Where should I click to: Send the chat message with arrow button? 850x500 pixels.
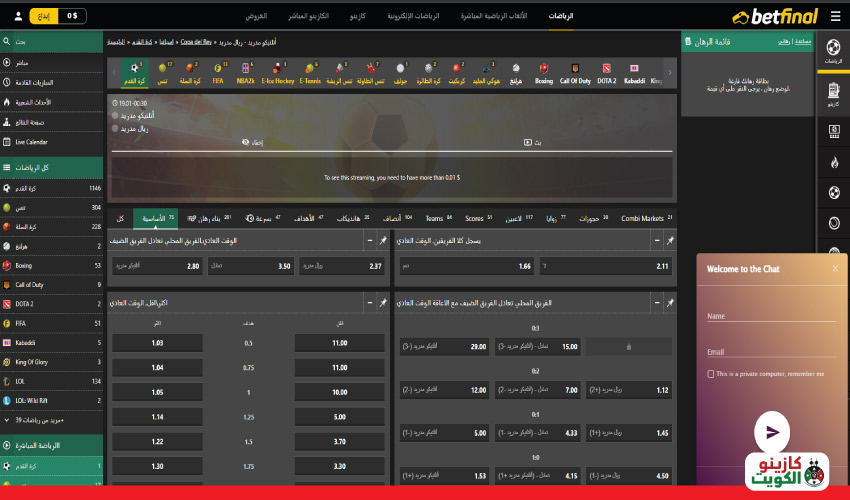tap(772, 432)
